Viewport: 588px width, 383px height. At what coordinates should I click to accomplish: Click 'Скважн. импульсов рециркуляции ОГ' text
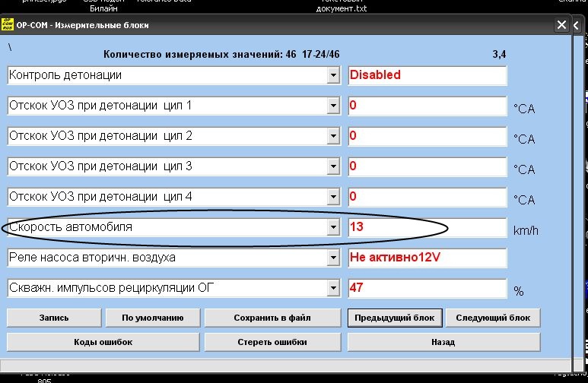tap(111, 288)
